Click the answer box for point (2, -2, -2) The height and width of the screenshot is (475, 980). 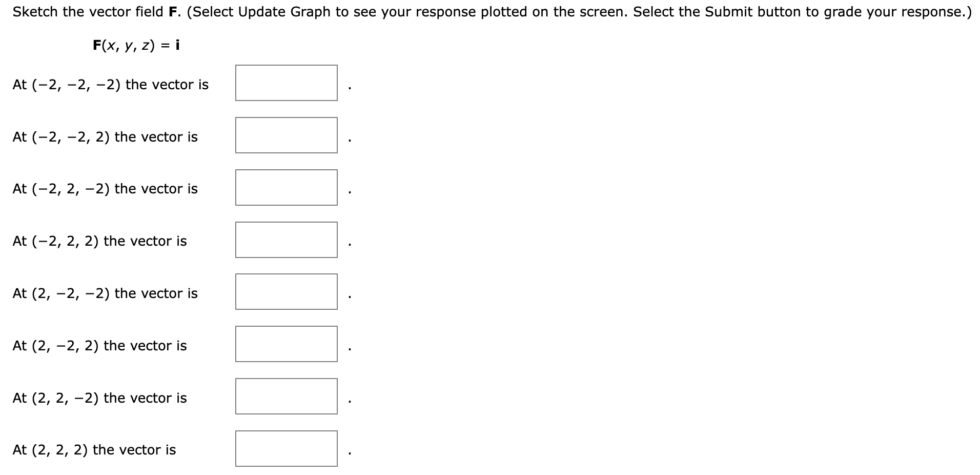pos(286,292)
